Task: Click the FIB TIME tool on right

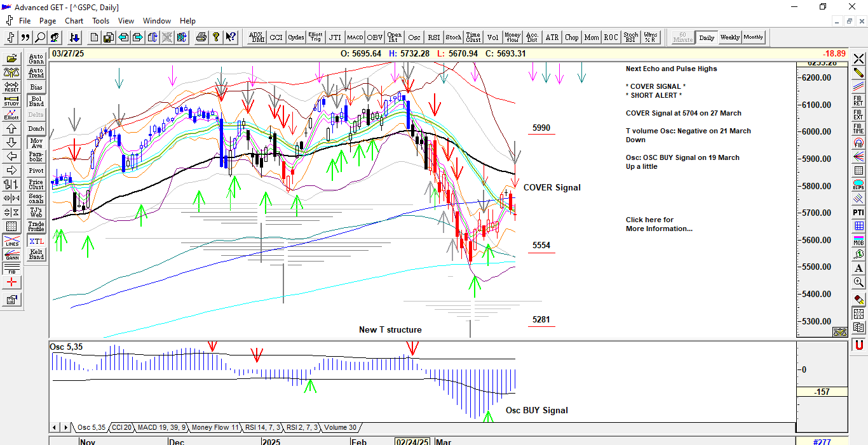Action: click(858, 128)
